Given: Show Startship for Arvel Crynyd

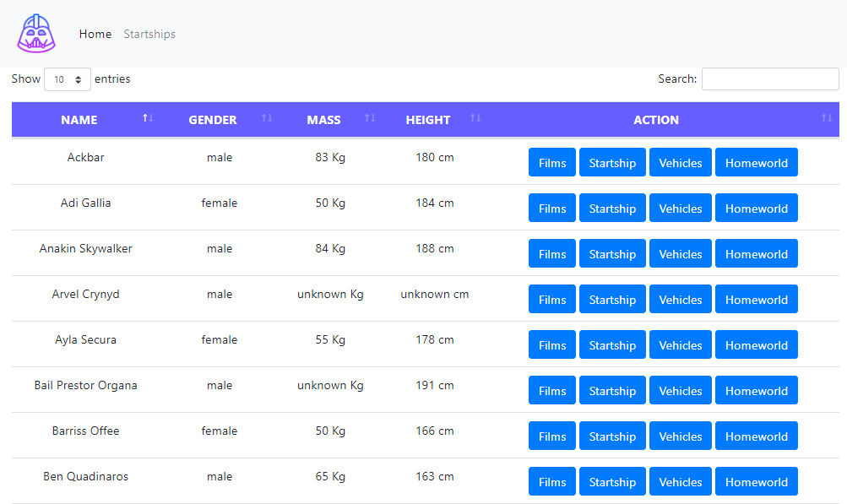Looking at the screenshot, I should (x=611, y=299).
